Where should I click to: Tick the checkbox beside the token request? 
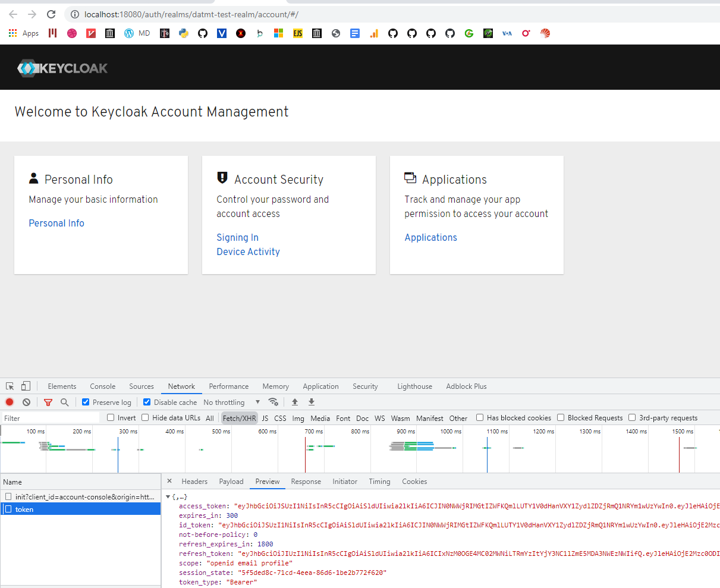click(8, 509)
